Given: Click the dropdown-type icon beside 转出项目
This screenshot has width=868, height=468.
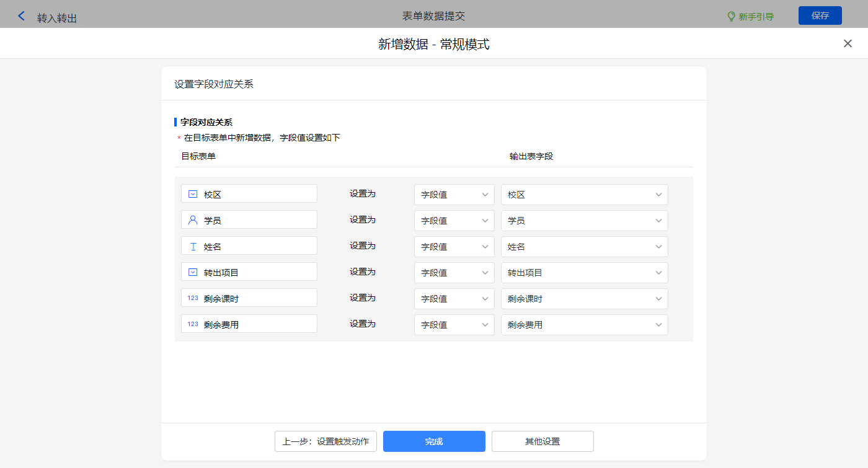Looking at the screenshot, I should (x=193, y=272).
